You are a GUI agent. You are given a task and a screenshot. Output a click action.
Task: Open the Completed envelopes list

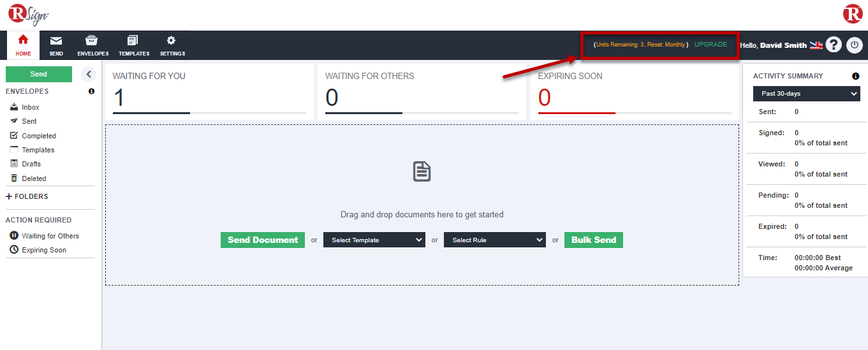click(x=39, y=136)
